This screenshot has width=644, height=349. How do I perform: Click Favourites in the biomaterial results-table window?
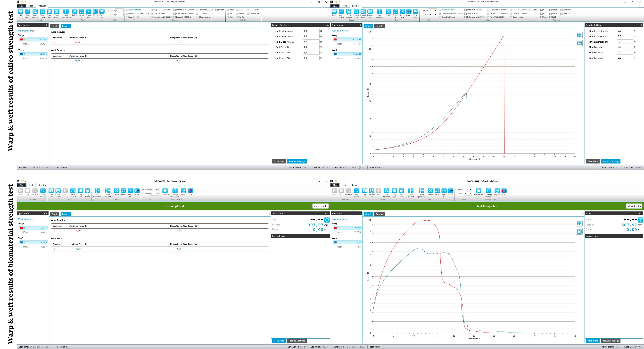165,192
